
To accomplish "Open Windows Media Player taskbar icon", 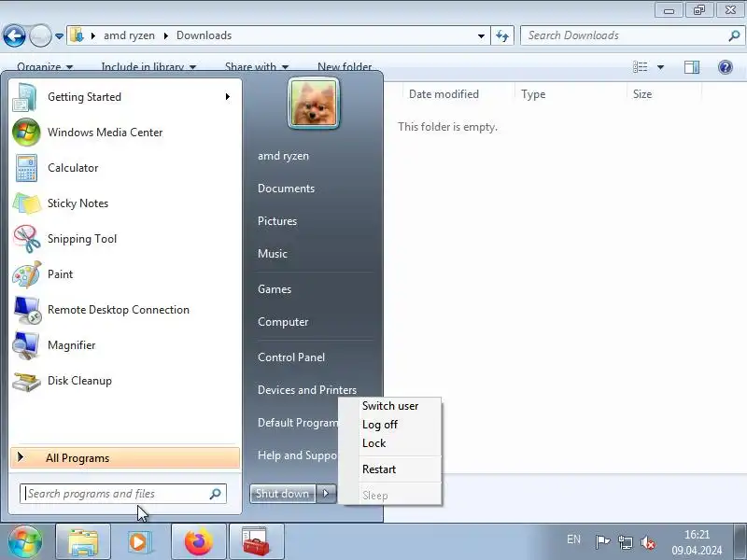I will pos(140,542).
